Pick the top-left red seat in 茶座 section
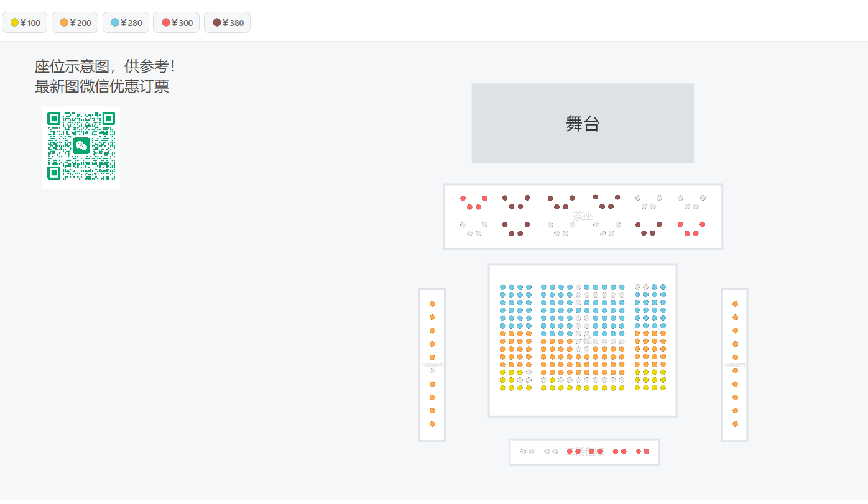Screen dimensions: 868x504 click(463, 198)
